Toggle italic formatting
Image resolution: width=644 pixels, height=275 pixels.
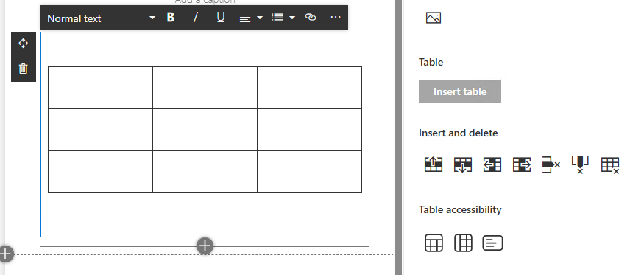[196, 17]
